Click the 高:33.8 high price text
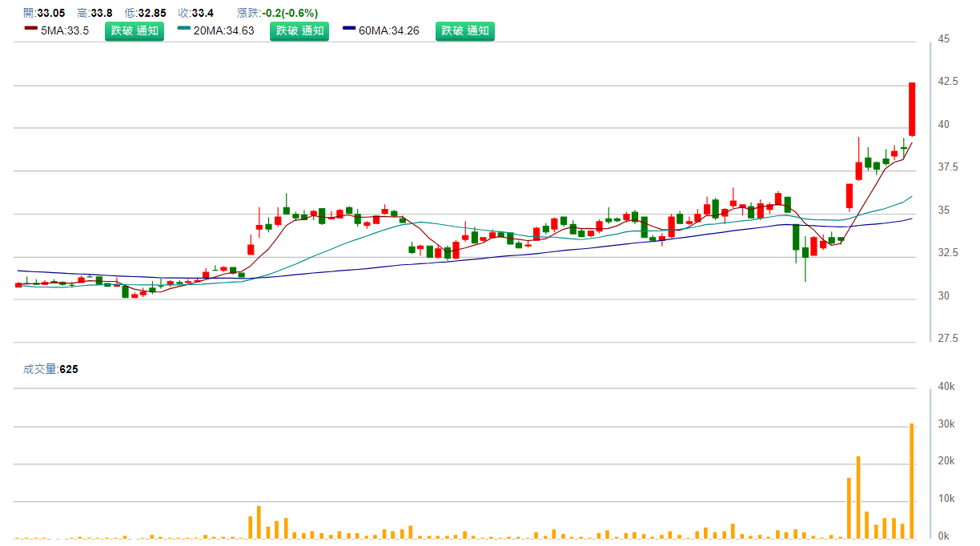The width and height of the screenshot is (980, 546). tap(94, 13)
